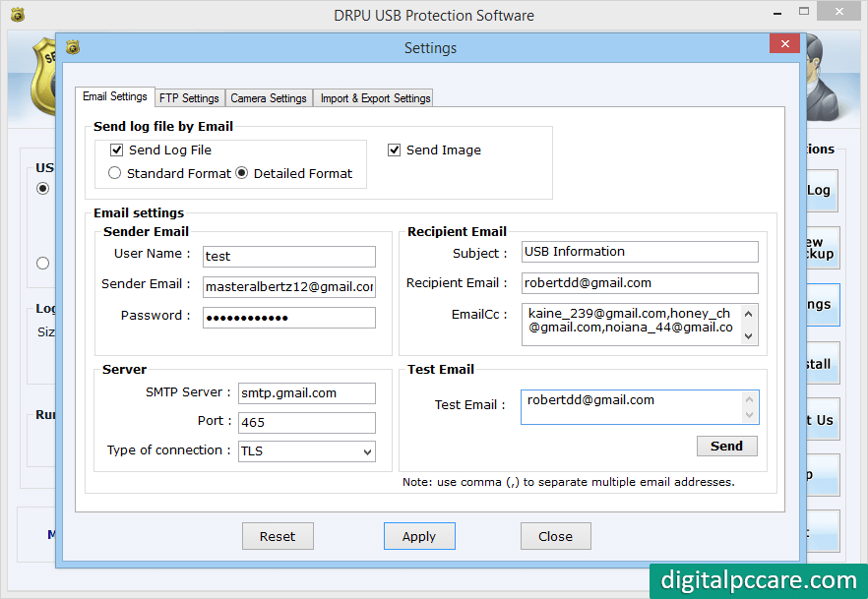
Task: Select Standard Format radio button
Action: (x=114, y=173)
